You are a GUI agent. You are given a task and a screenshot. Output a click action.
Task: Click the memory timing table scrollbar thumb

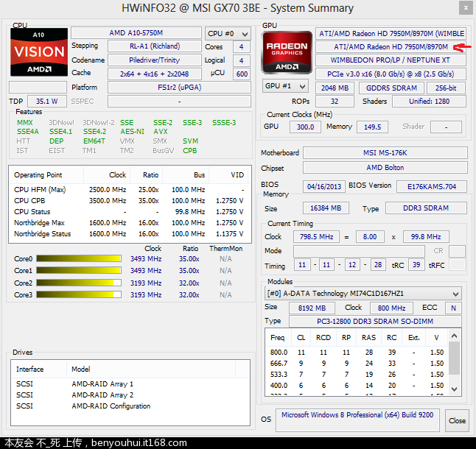coord(454,358)
